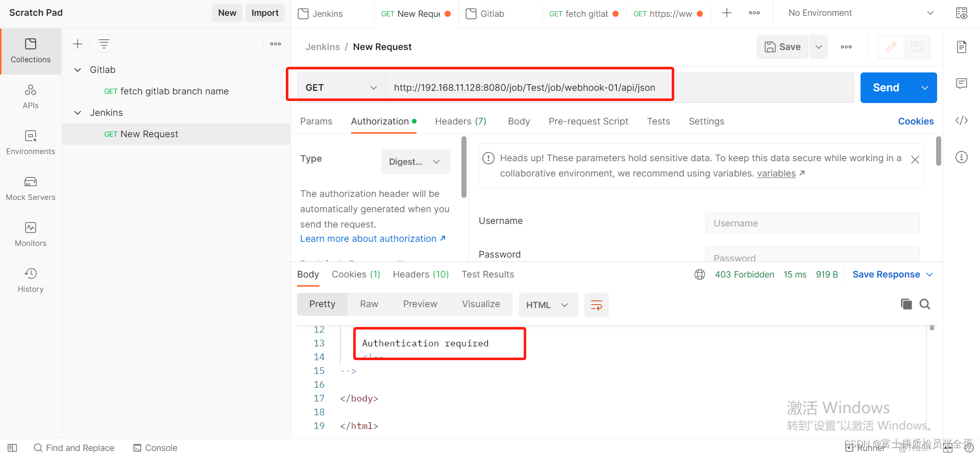
Task: Copy response body using copy icon
Action: point(906,304)
